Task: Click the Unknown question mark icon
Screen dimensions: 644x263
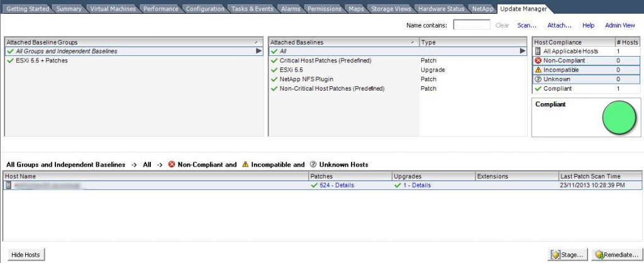Action: pyautogui.click(x=538, y=79)
